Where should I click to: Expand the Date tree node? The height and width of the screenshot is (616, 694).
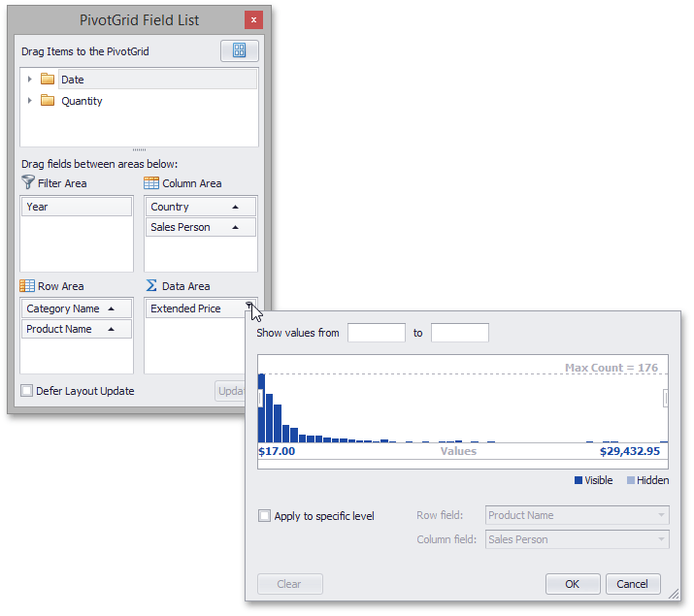coord(30,80)
